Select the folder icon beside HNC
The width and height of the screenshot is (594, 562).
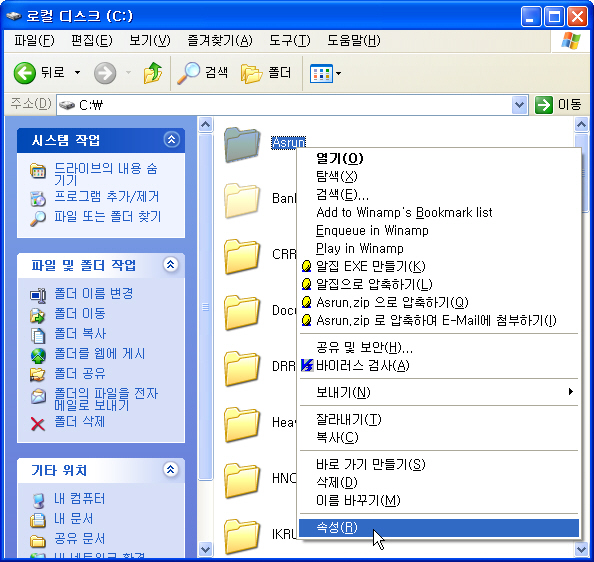pos(242,481)
